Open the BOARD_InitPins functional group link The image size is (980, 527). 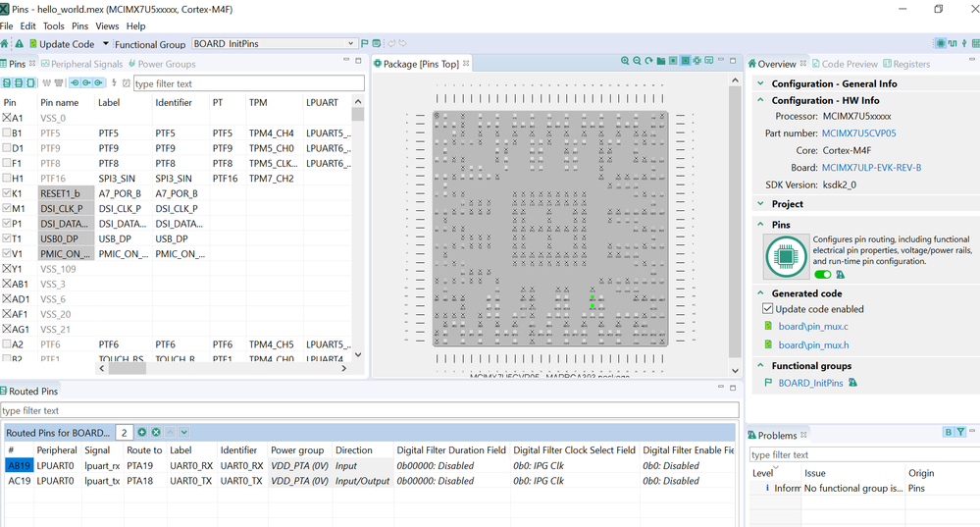[810, 383]
